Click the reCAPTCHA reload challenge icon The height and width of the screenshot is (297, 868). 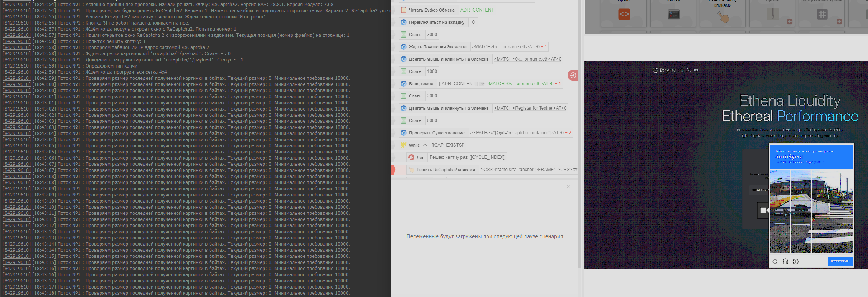(775, 261)
